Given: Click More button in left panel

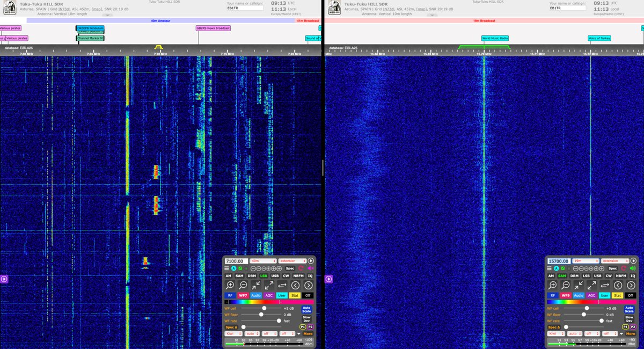Looking at the screenshot, I should click(x=308, y=334).
